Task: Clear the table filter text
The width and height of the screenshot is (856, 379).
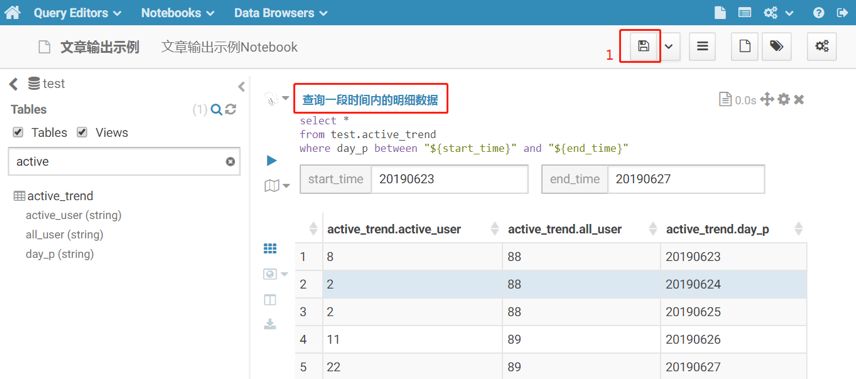Action: (230, 162)
